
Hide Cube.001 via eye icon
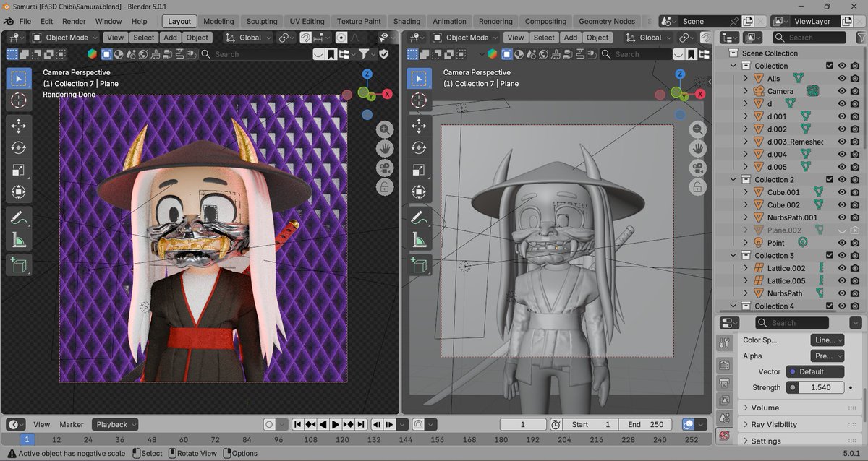click(843, 192)
